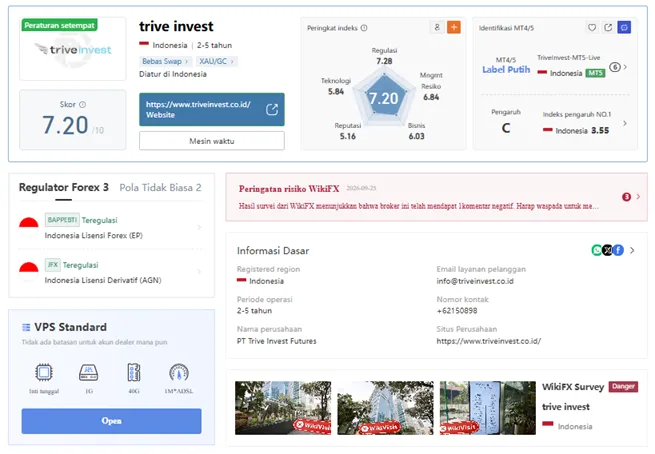The width and height of the screenshot is (655, 454).
Task: Select the Bebas Swap tag
Action: (x=165, y=61)
